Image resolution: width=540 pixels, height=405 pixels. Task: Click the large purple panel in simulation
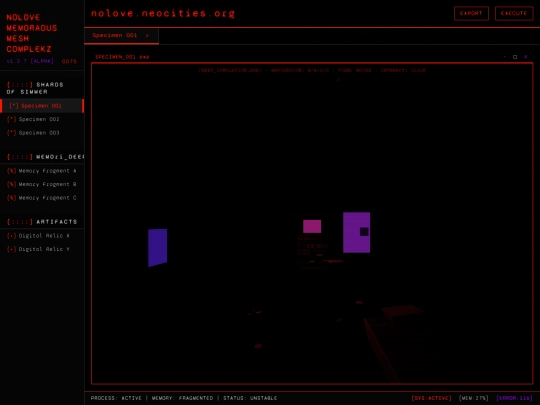pyautogui.click(x=356, y=232)
